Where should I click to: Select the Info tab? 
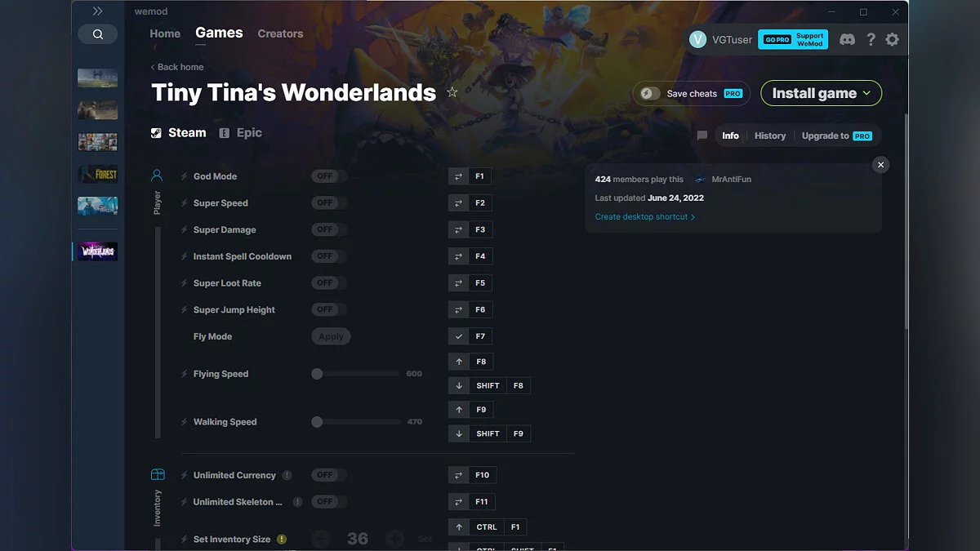[730, 136]
